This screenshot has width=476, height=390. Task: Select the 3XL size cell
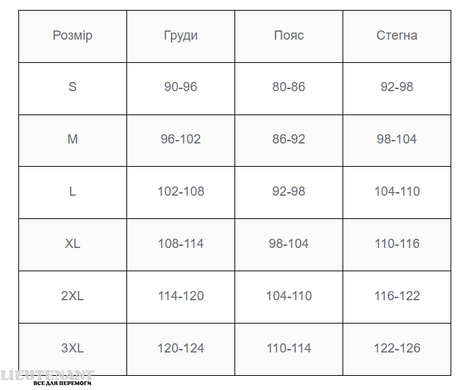(72, 348)
